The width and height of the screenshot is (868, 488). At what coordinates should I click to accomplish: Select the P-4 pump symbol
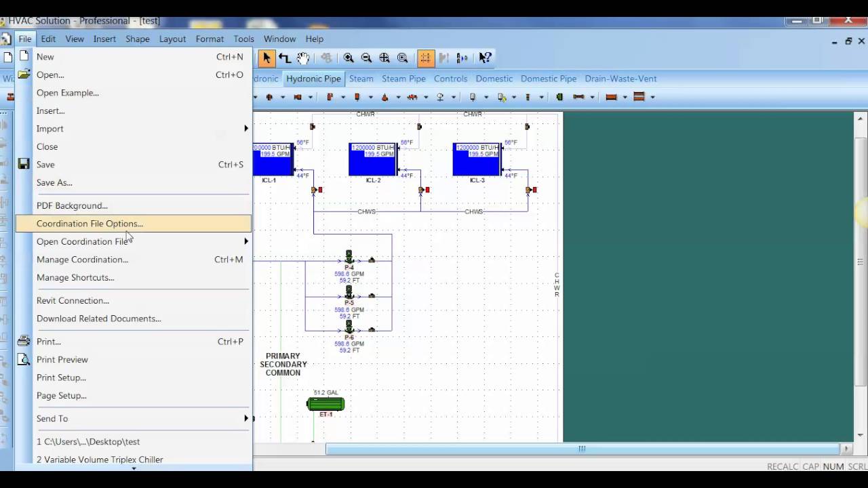[x=349, y=258]
